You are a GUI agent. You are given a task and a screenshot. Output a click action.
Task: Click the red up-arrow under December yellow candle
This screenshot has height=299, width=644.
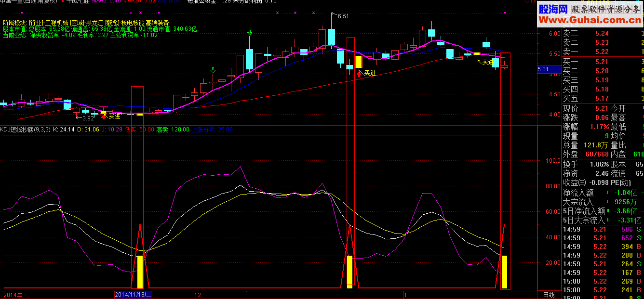coord(359,74)
